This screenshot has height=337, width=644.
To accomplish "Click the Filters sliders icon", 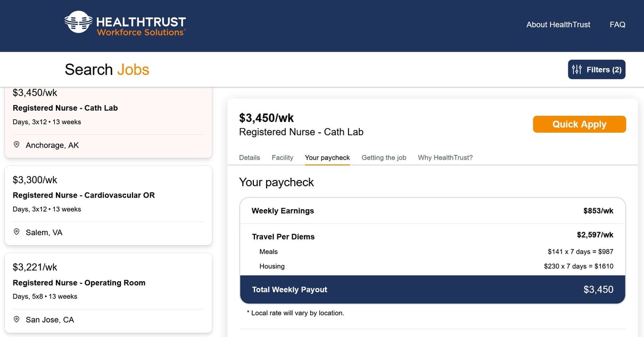I will pyautogui.click(x=577, y=69).
